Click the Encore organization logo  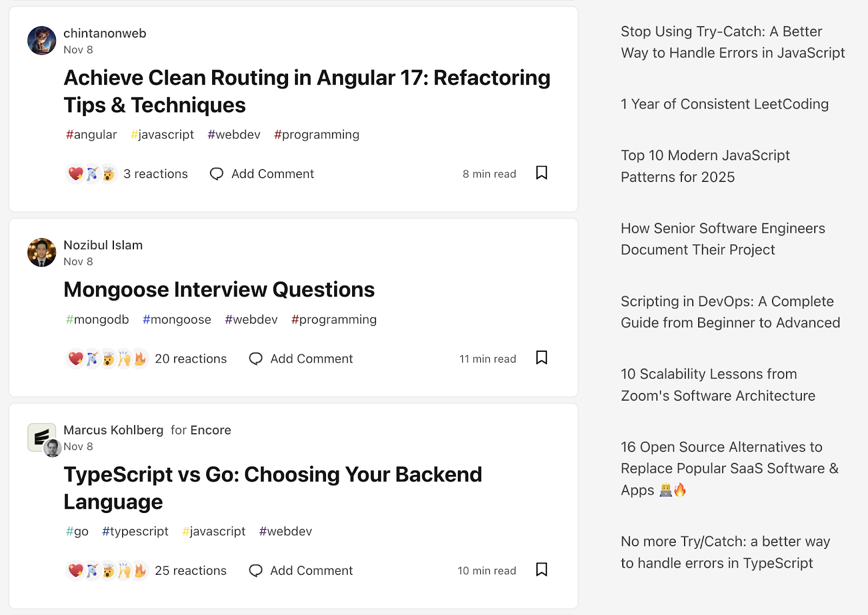pyautogui.click(x=41, y=434)
